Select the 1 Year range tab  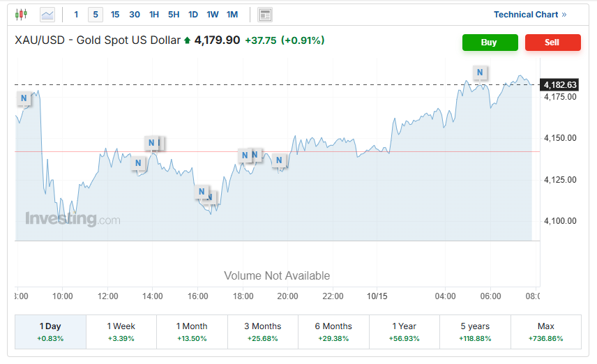point(405,331)
